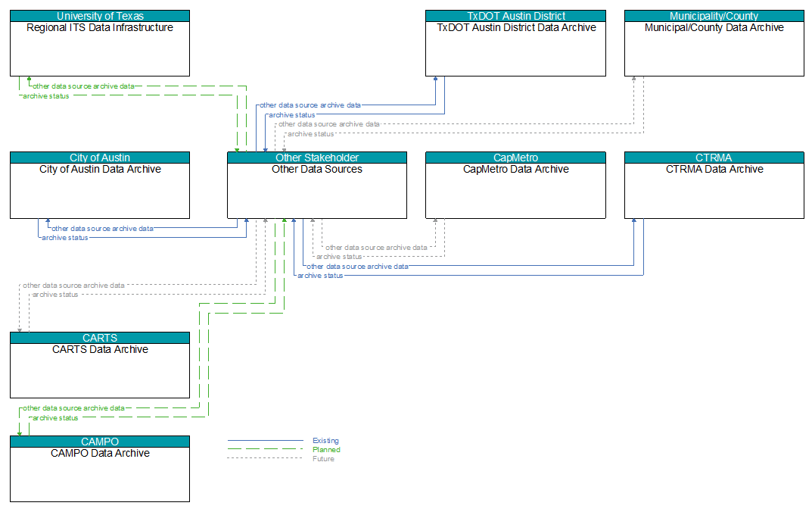The image size is (812, 512).
Task: Select green 'other data source archive data' above CAMPO box
Action: pos(73,408)
